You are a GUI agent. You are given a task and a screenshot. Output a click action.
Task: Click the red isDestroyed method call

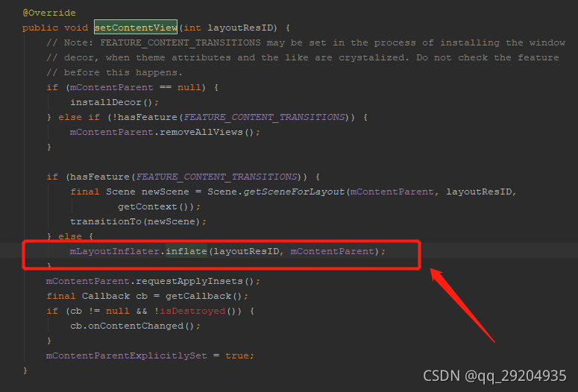pyautogui.click(x=192, y=311)
